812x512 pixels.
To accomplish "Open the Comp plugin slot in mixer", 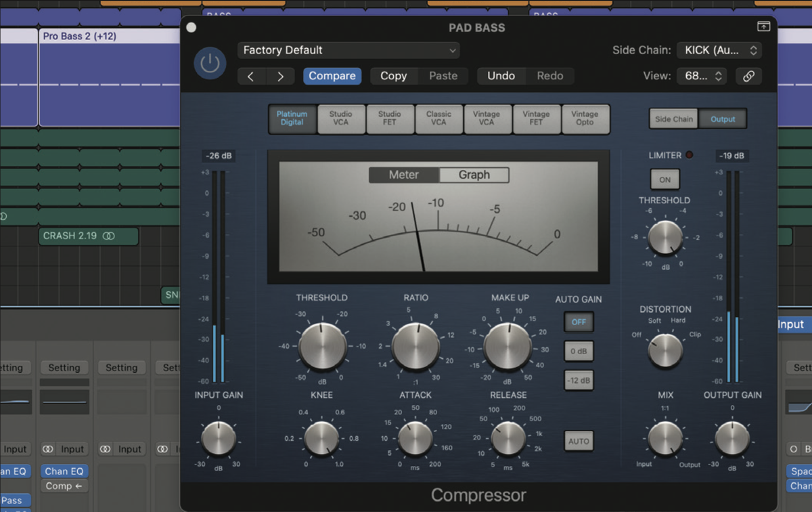I will (64, 486).
